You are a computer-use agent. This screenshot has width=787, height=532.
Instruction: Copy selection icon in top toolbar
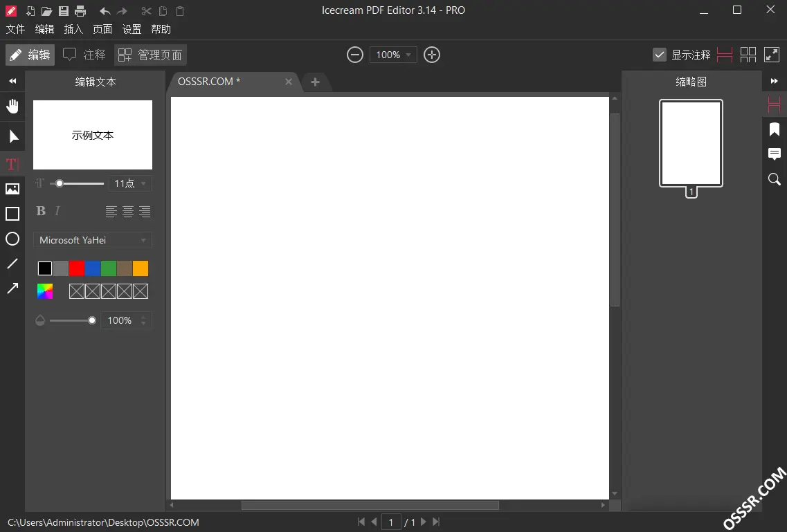click(x=163, y=10)
